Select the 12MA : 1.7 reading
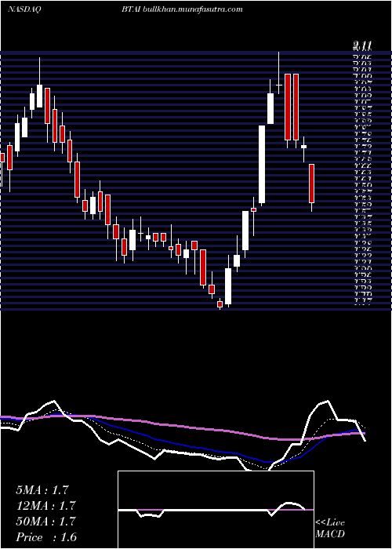This screenshot has height=549, width=392. 45,506
